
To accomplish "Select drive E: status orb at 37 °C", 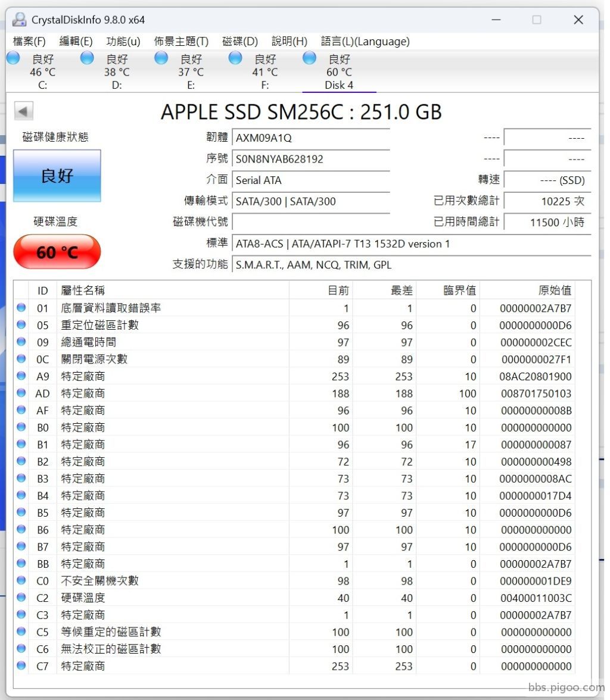I will (x=161, y=58).
